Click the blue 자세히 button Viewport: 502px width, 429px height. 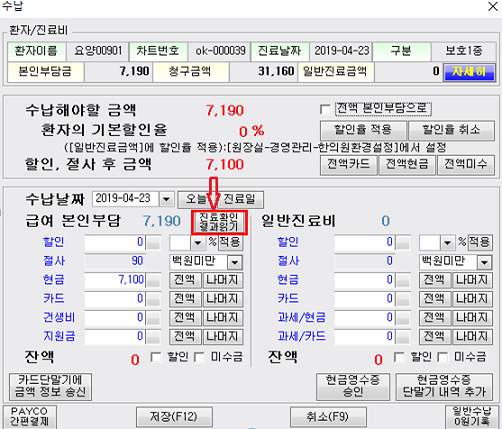point(469,72)
